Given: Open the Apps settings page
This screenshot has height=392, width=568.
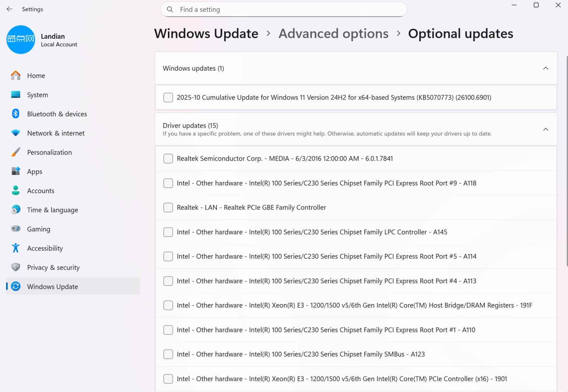Looking at the screenshot, I should 34,172.
